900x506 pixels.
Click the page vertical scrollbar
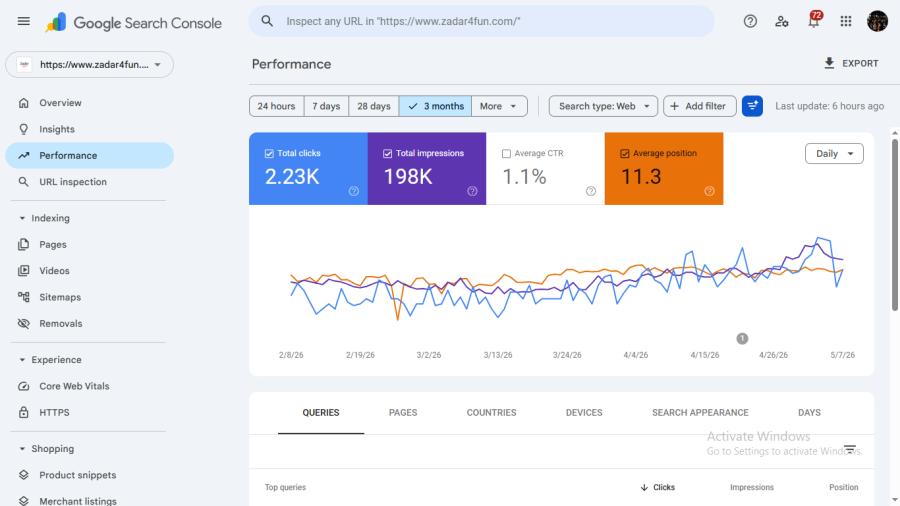click(895, 225)
